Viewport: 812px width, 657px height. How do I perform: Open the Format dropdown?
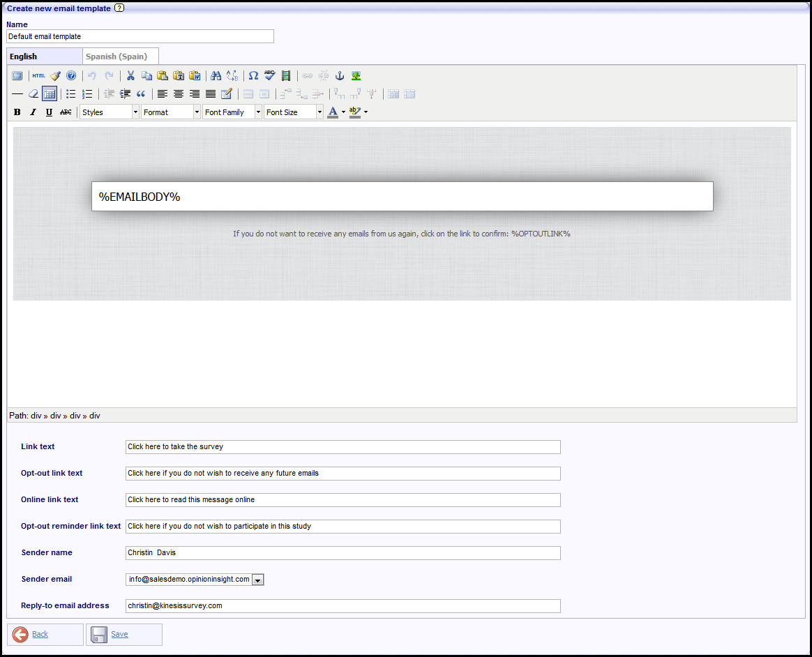pyautogui.click(x=171, y=112)
